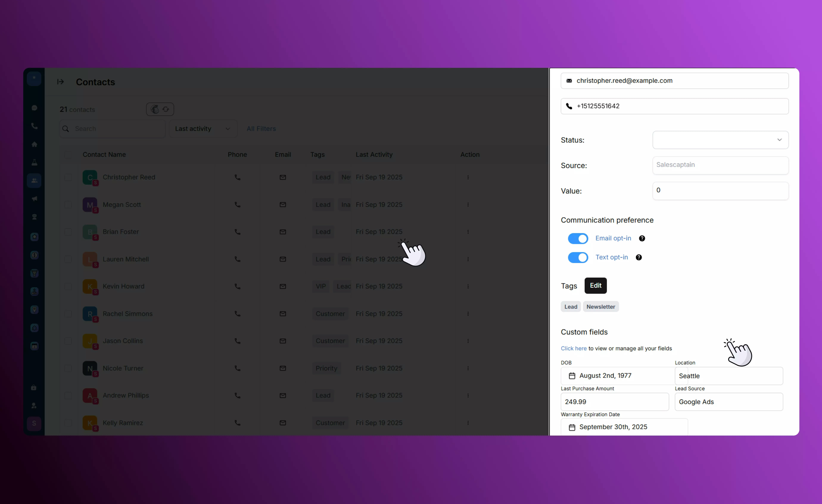
Task: Open the phone calls icon in the sidebar
Action: click(34, 126)
